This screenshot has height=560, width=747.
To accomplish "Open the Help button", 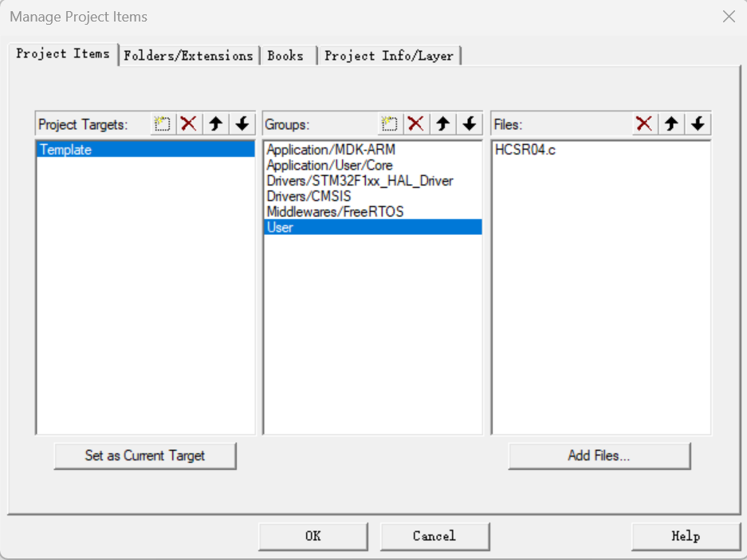I will coord(686,536).
